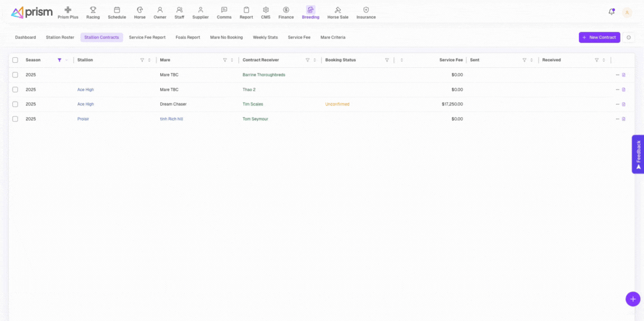Open the Insurance shield icon
The image size is (644, 321).
(366, 10)
